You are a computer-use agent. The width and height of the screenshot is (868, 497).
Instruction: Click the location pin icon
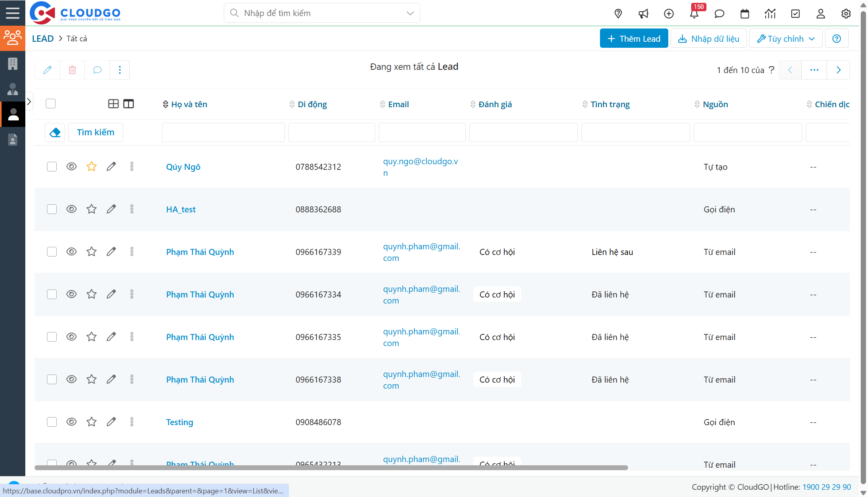[x=618, y=14]
